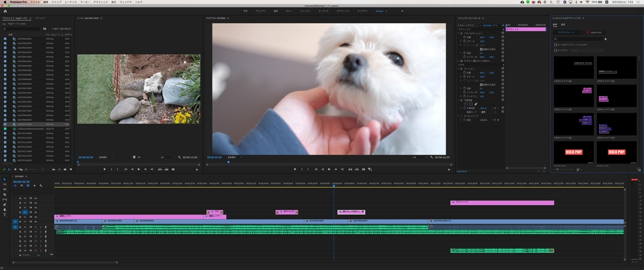Solo the A2 audio track

tap(40, 231)
